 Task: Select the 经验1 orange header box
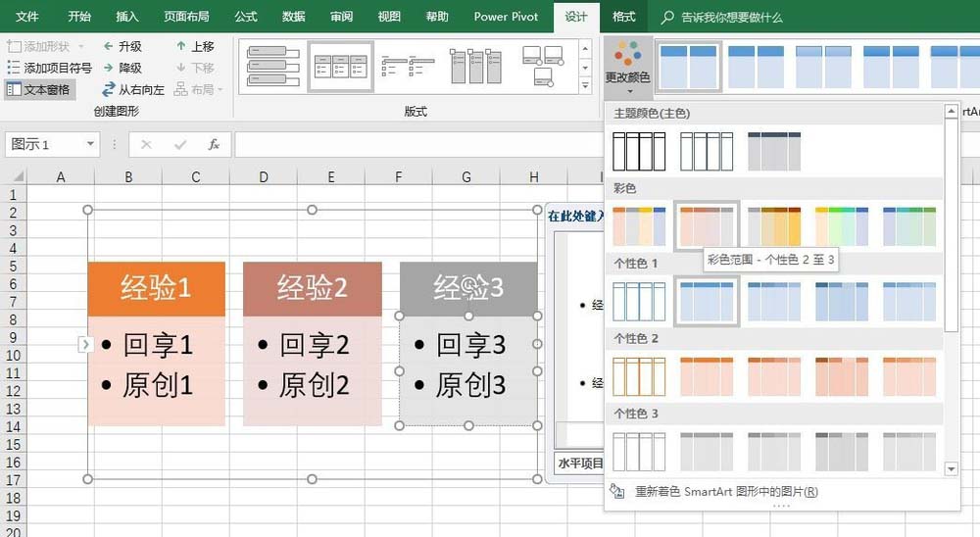tap(156, 288)
